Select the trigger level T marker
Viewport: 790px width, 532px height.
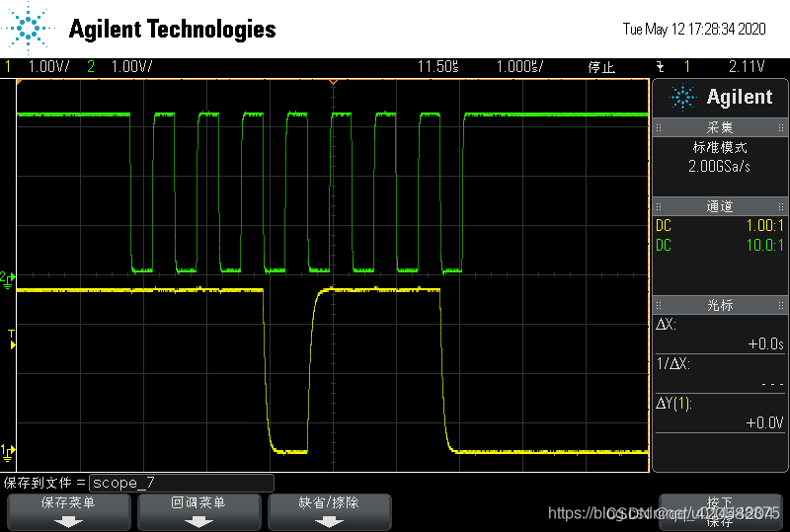(12, 340)
